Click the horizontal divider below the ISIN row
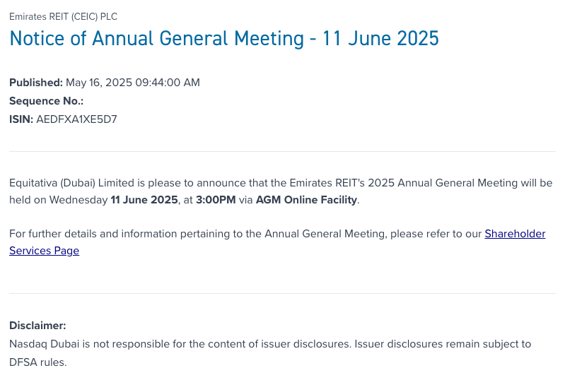The width and height of the screenshot is (565, 392). [282, 151]
